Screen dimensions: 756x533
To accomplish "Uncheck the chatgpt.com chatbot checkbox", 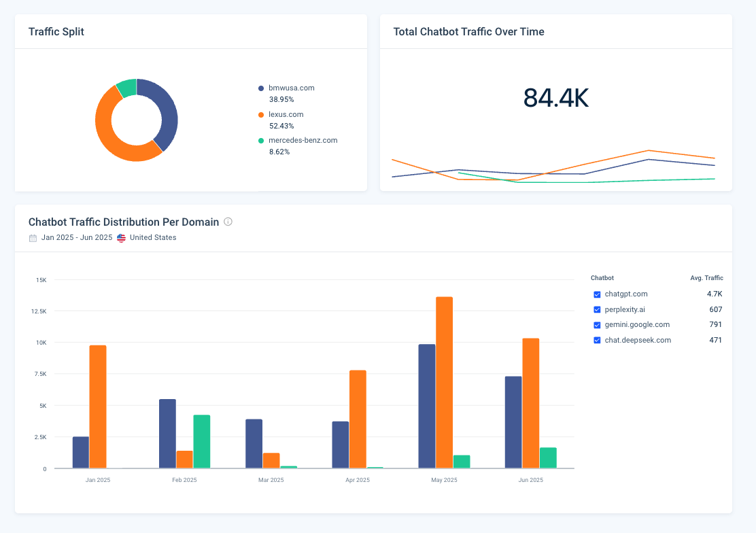I will [x=597, y=294].
